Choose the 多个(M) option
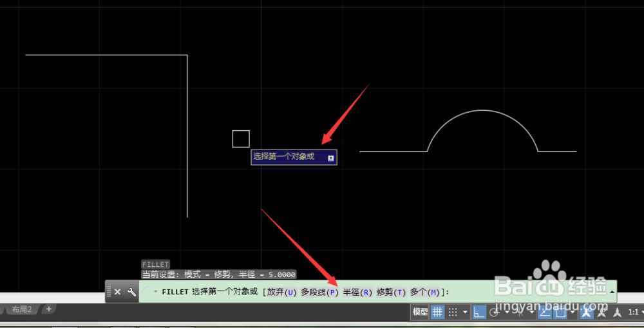Viewport: 644px width, 328px height. coord(424,293)
